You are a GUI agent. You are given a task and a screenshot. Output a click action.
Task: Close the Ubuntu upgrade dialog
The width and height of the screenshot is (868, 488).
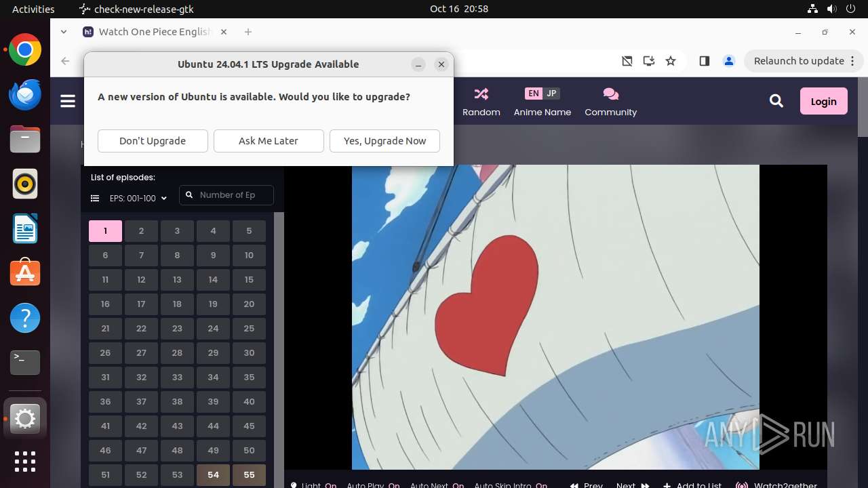441,64
